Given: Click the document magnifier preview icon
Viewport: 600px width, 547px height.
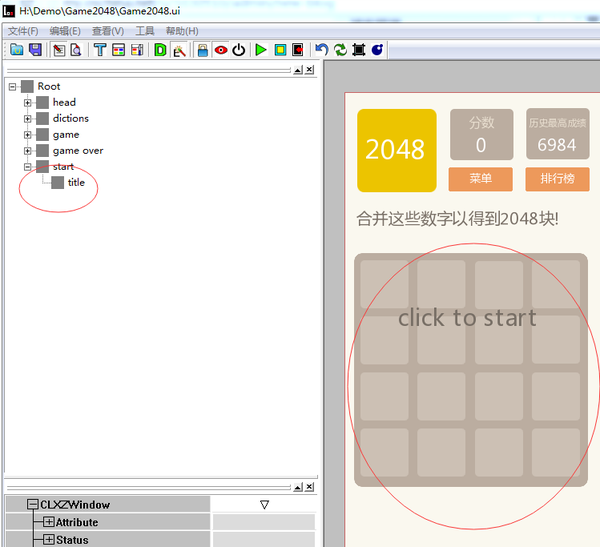Looking at the screenshot, I should 76,50.
